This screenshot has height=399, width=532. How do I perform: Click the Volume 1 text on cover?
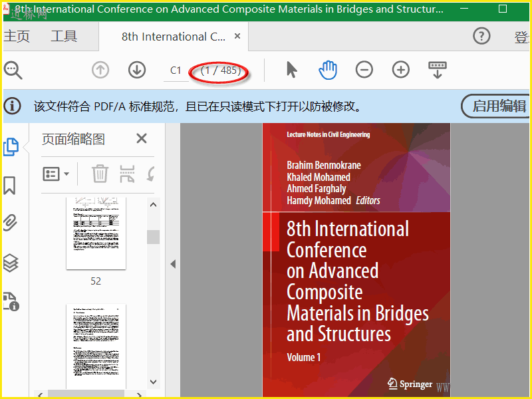tap(304, 357)
